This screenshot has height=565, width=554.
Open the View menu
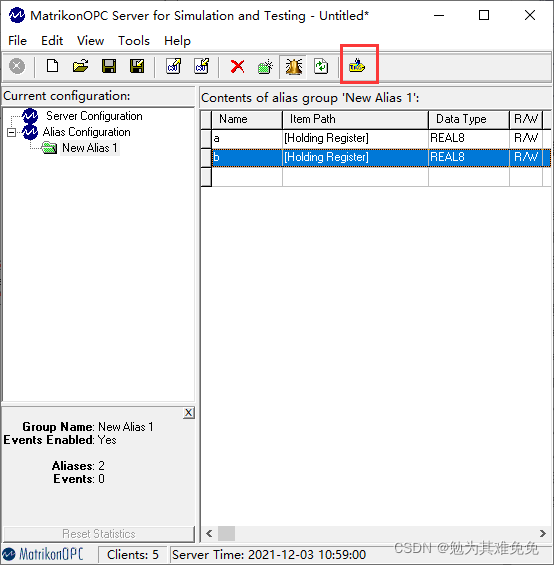[x=90, y=41]
